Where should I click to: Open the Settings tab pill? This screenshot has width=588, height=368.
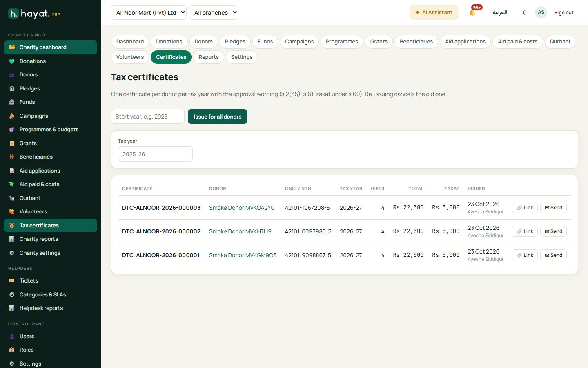click(x=242, y=57)
